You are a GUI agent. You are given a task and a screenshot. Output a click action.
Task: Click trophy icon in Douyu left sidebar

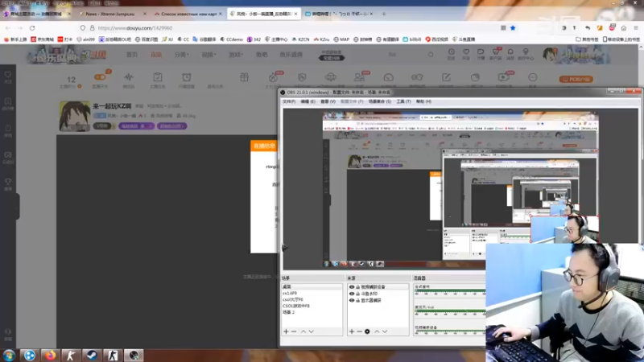[8, 183]
